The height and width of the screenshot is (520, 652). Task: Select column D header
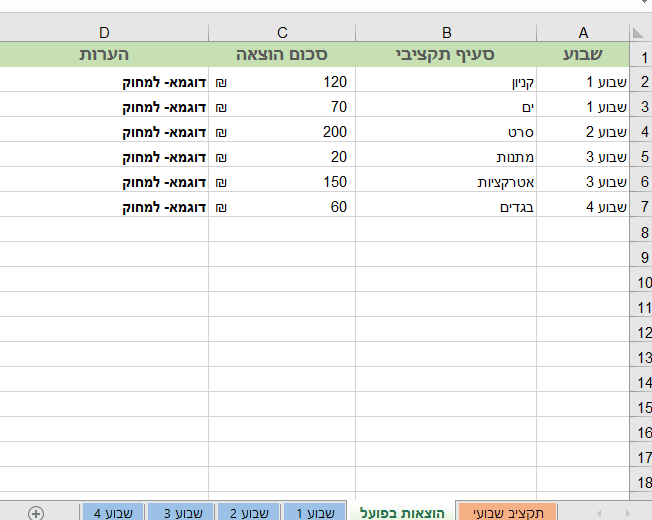(x=104, y=32)
